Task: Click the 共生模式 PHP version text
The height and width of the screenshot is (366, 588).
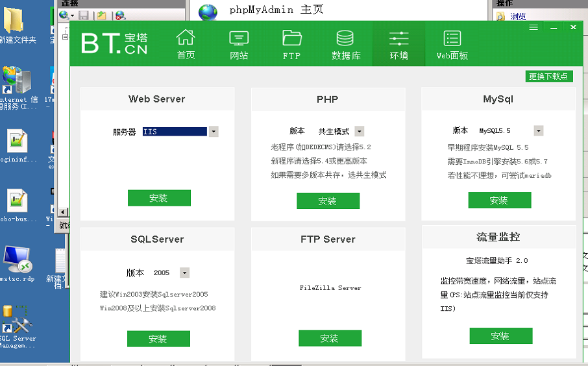Action: pyautogui.click(x=334, y=132)
